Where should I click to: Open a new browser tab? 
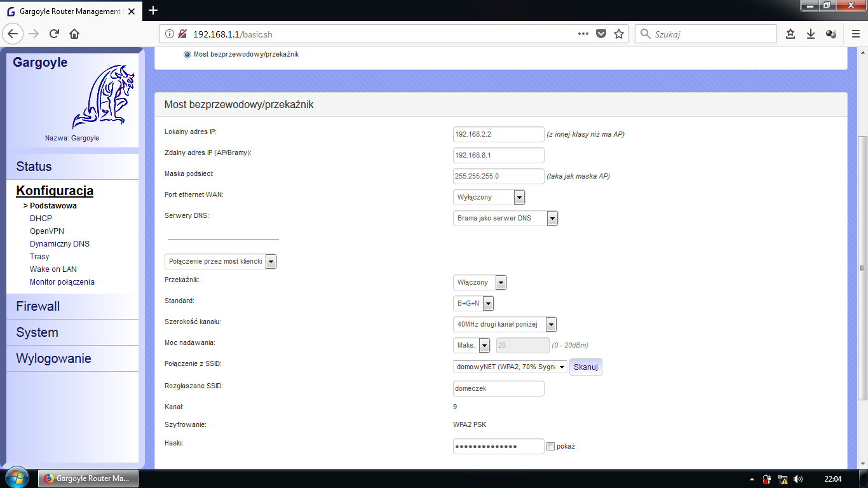pos(153,10)
